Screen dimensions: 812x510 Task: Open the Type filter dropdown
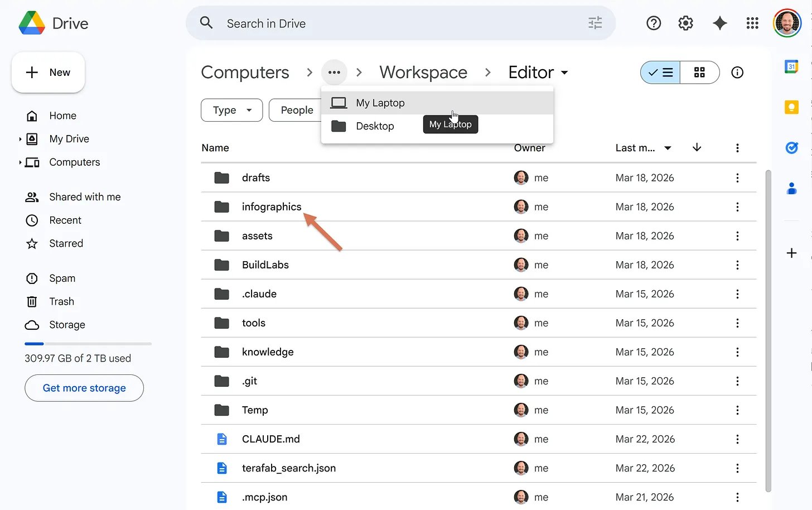tap(231, 110)
